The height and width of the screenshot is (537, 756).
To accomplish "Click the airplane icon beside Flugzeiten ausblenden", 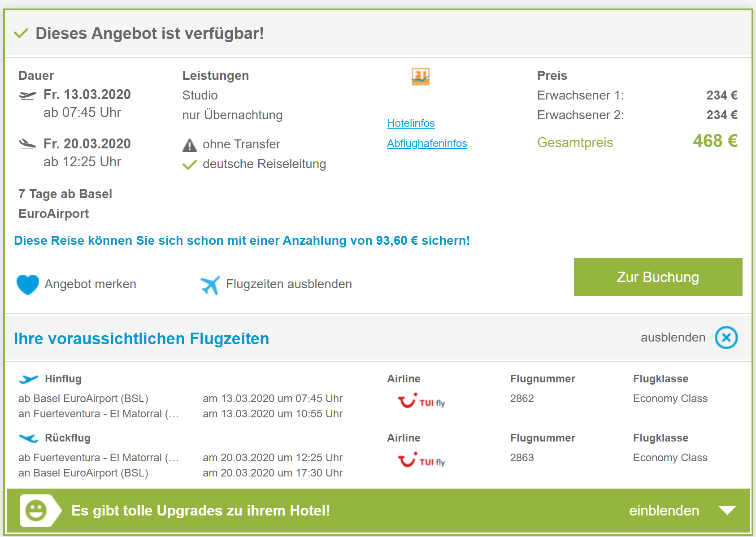I will (210, 285).
